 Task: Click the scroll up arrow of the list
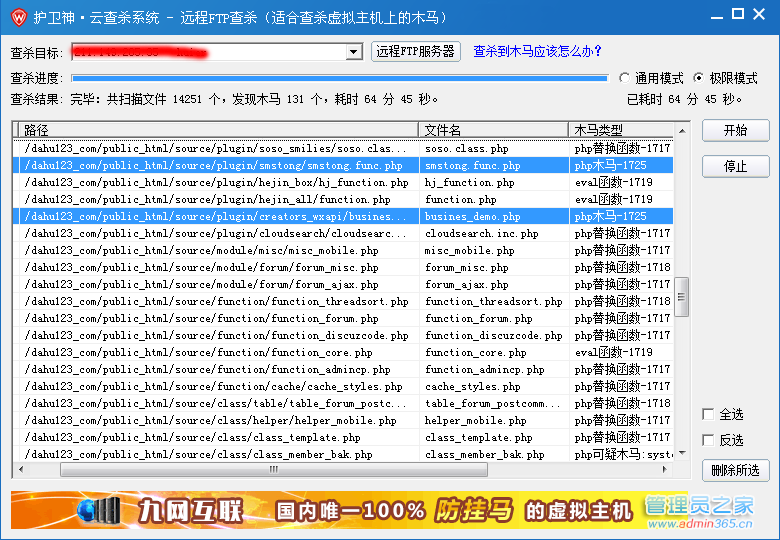point(682,131)
